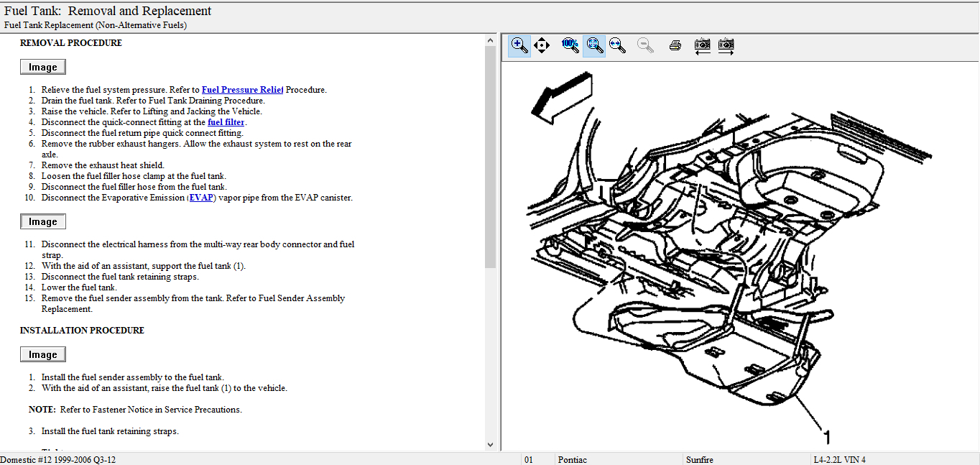
Task: Open the Fuel Pressure Relief link
Action: click(242, 90)
